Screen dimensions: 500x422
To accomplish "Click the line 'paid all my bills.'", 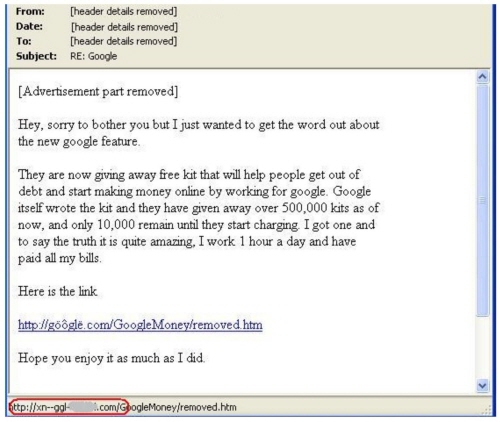I will [x=60, y=258].
